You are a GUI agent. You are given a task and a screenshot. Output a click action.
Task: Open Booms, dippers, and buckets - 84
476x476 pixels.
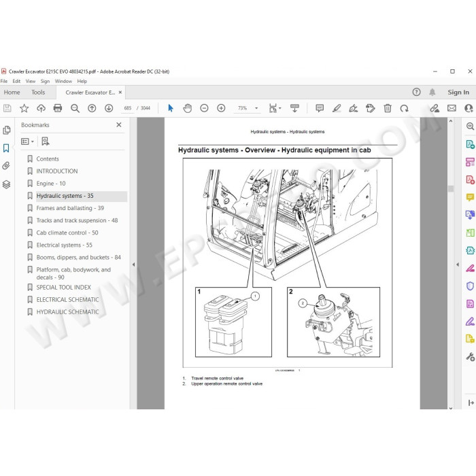click(78, 257)
